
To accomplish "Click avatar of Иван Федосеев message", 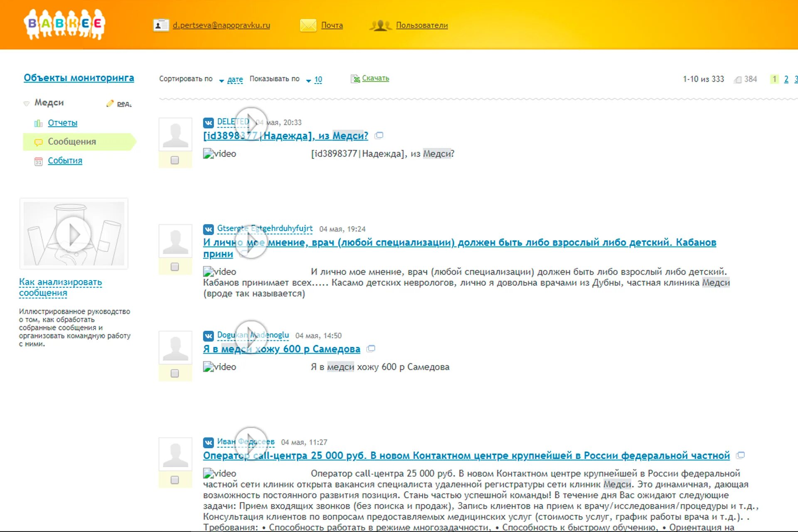I will (175, 454).
